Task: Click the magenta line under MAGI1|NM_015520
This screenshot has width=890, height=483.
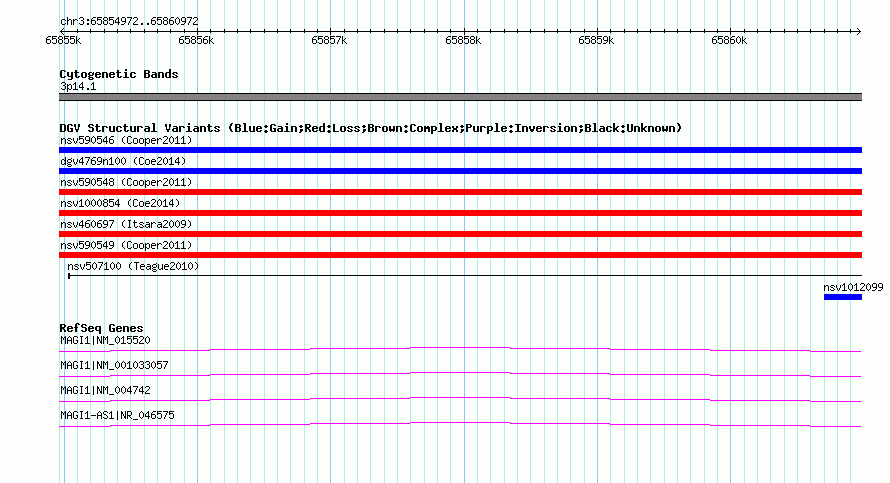Action: click(x=460, y=350)
